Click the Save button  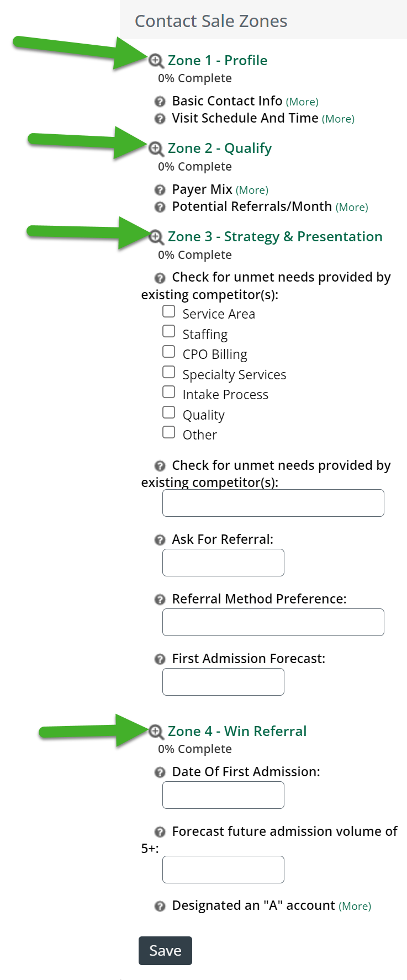(x=165, y=951)
